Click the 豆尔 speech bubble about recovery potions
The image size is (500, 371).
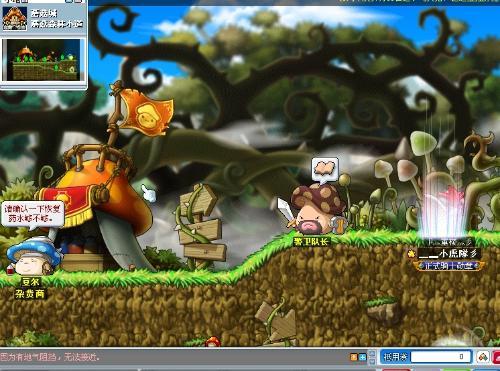coord(32,214)
